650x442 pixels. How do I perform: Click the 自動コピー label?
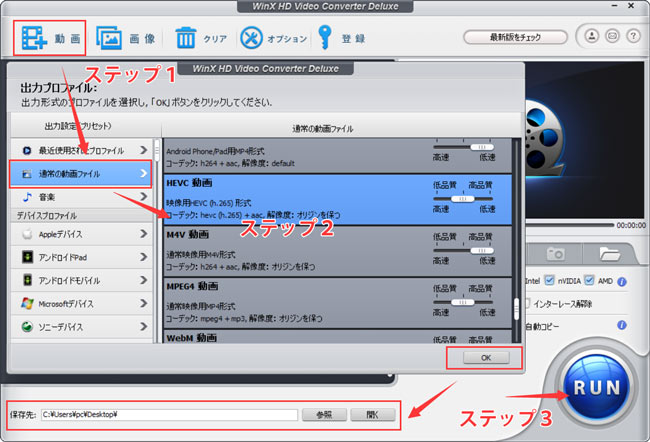[542, 326]
